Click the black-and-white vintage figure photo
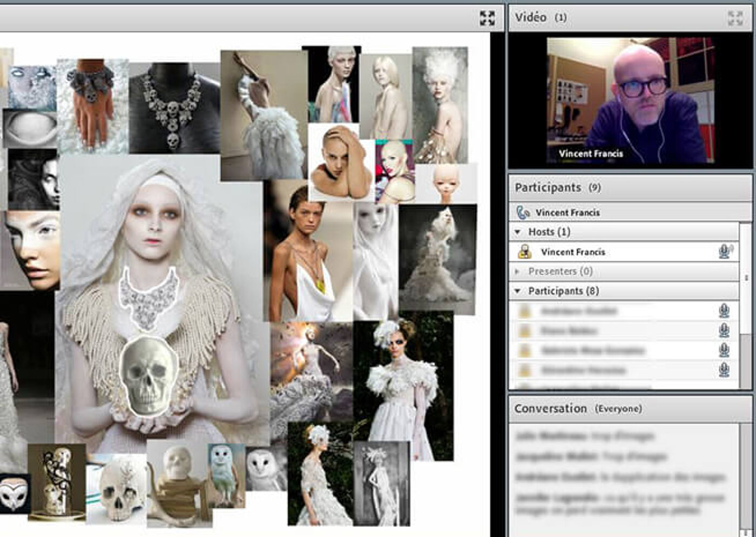The image size is (756, 537). coord(382,484)
